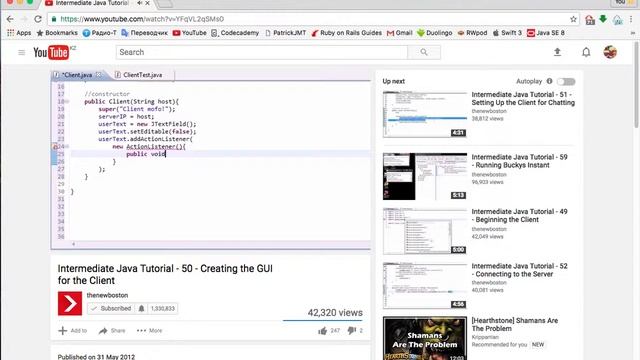The height and width of the screenshot is (360, 640).
Task: Click the ClientTest.java tab in the video
Action: [x=139, y=75]
